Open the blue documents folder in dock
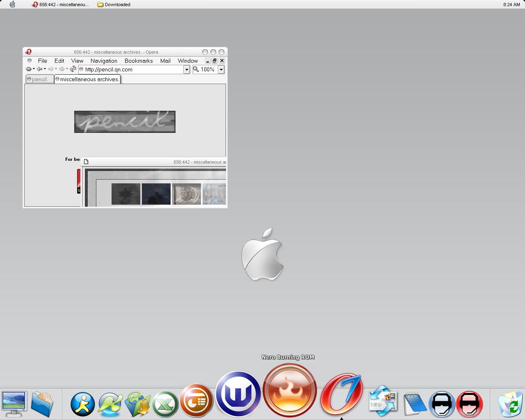The image size is (525, 420). click(42, 404)
